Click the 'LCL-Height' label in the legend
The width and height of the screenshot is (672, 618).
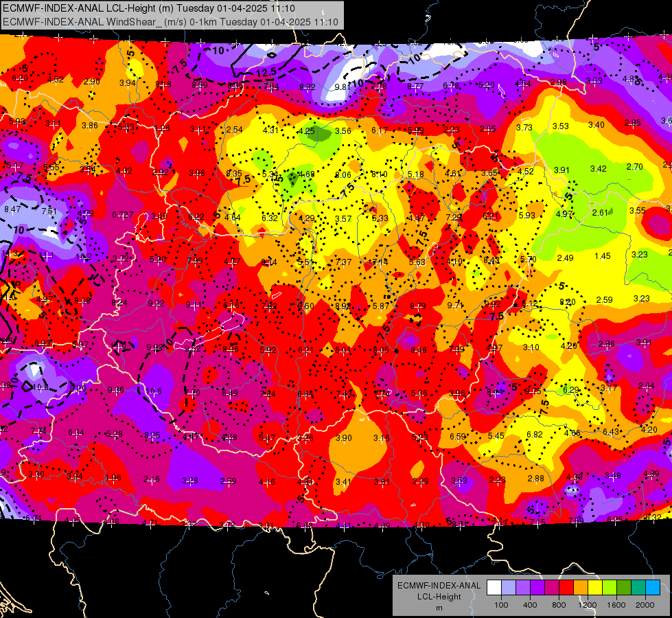pos(439,597)
